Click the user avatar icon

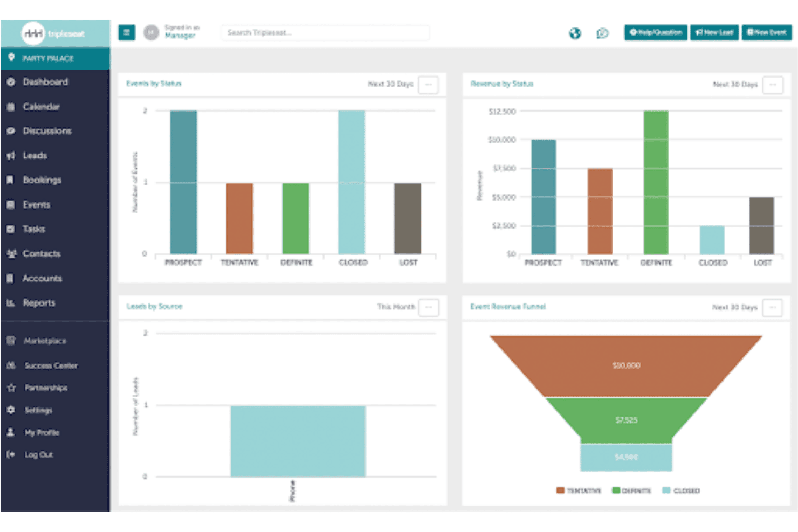click(151, 33)
